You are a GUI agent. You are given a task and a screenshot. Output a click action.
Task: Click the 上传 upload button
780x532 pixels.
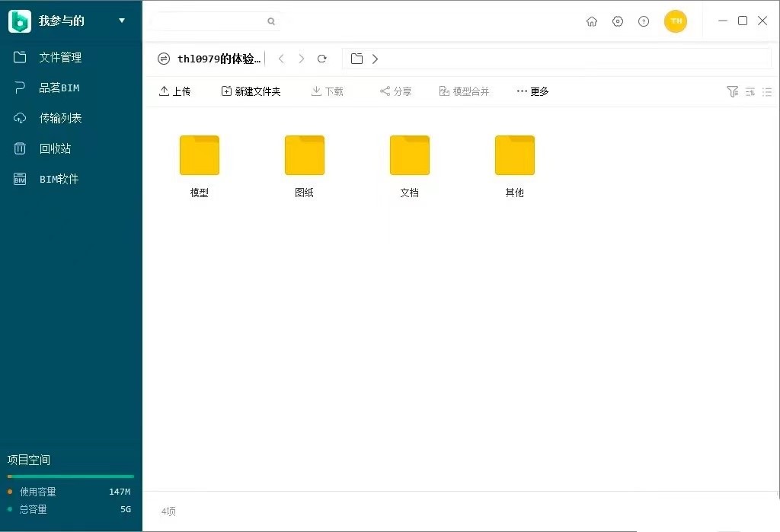click(x=175, y=91)
